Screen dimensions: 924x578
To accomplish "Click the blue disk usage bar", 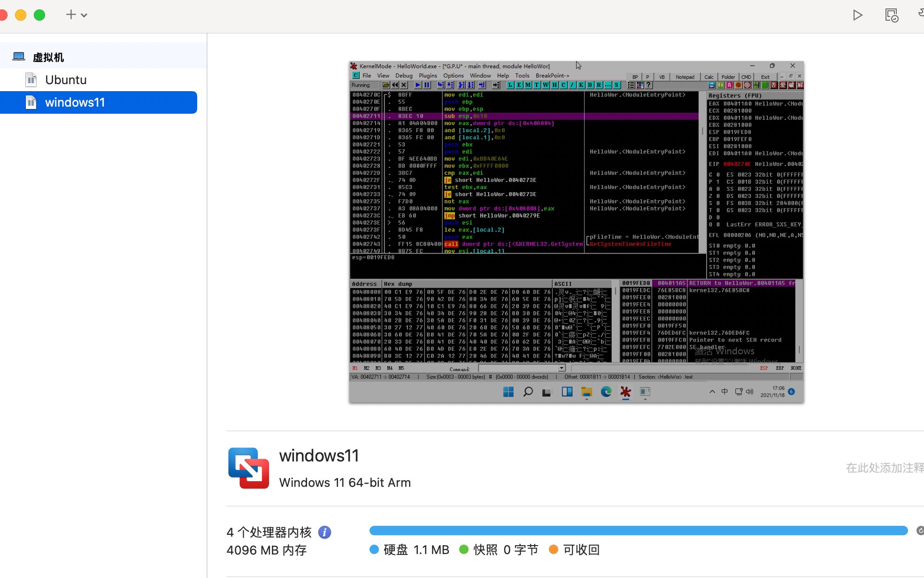I will pos(638,531).
